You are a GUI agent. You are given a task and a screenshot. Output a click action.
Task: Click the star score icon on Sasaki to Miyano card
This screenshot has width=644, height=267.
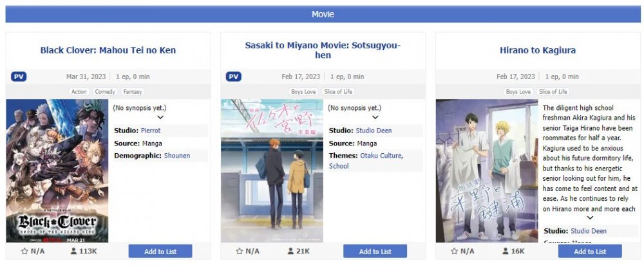(x=239, y=251)
